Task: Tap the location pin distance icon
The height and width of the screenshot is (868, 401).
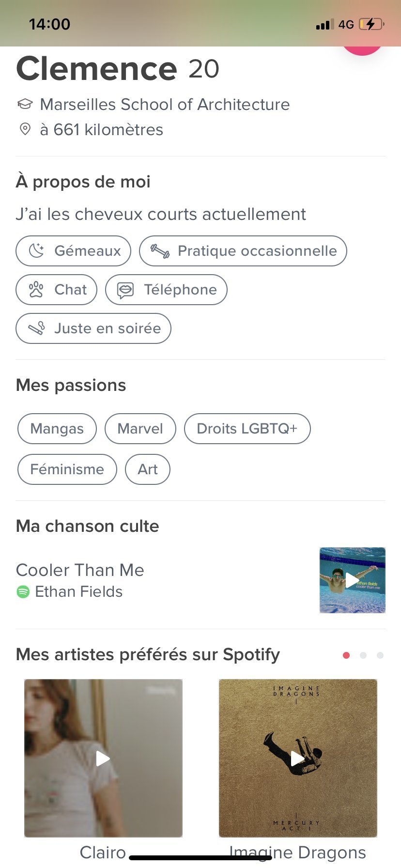Action: pyautogui.click(x=25, y=129)
